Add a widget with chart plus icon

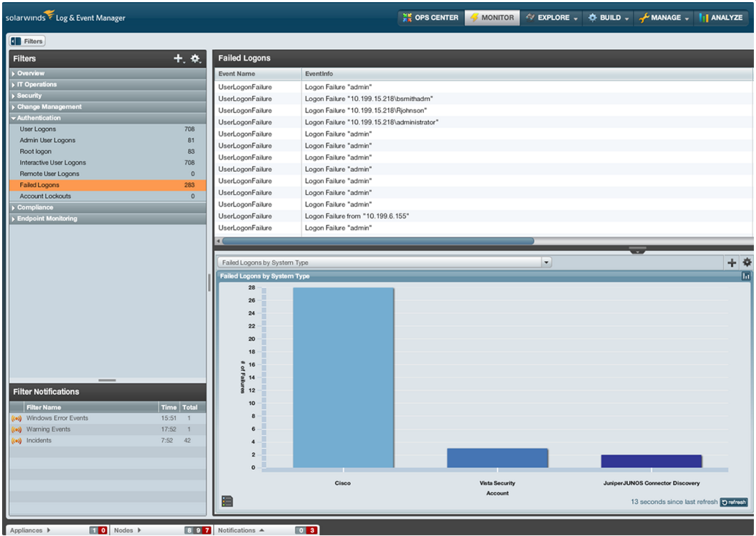[x=732, y=262]
